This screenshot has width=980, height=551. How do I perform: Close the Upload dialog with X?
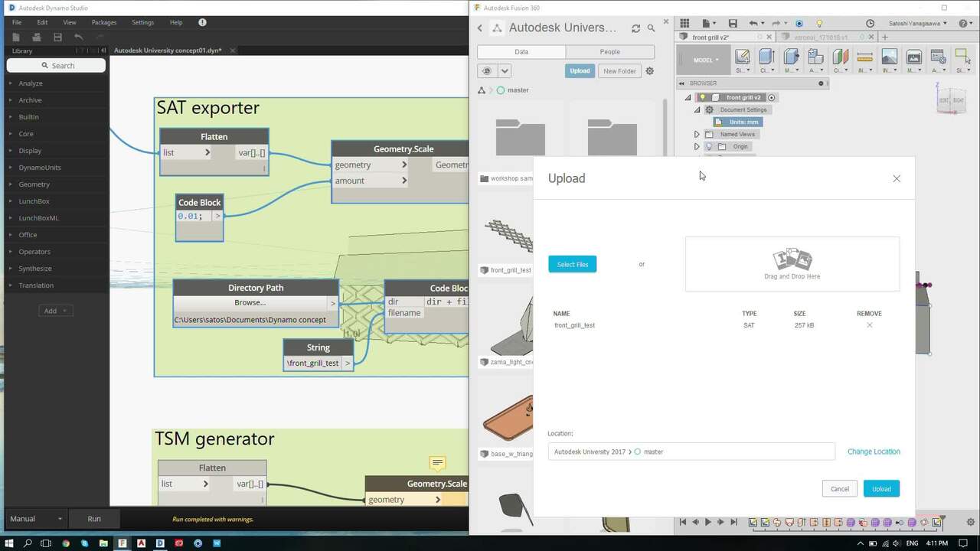(x=897, y=178)
